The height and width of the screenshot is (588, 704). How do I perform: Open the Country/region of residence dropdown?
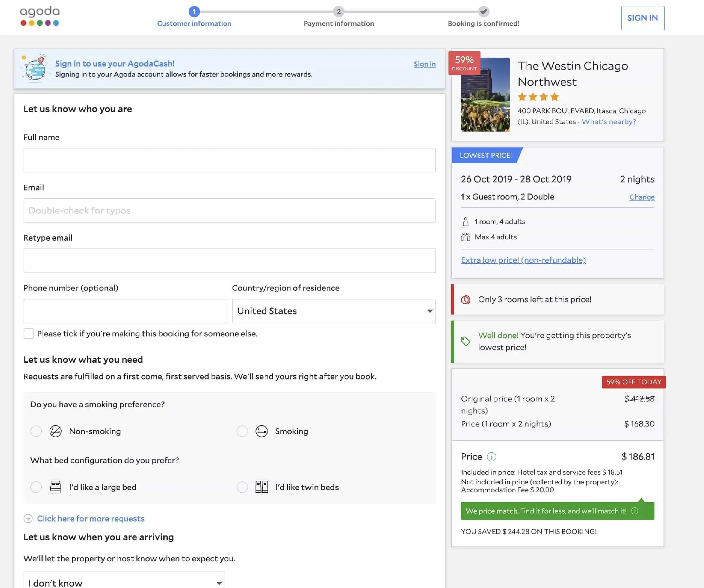click(334, 311)
